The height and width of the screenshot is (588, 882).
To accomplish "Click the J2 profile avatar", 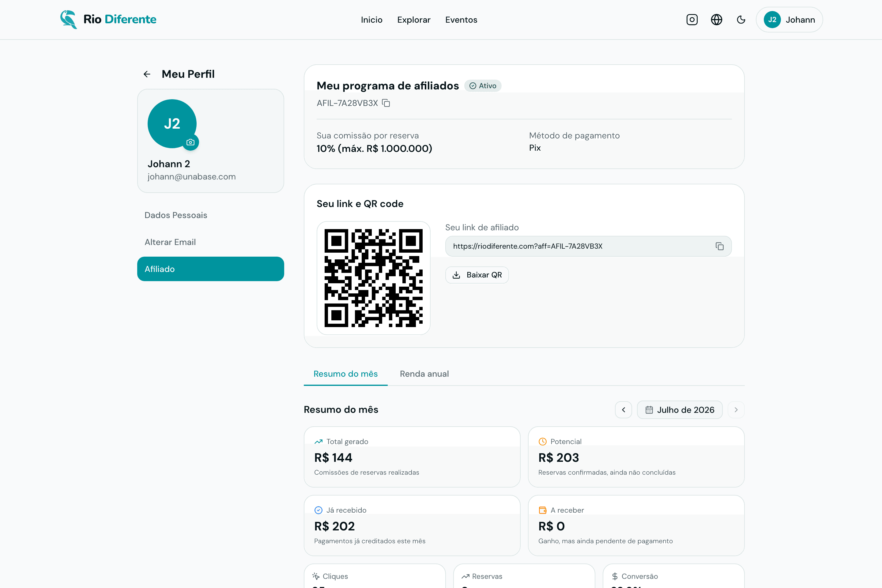I will [172, 123].
